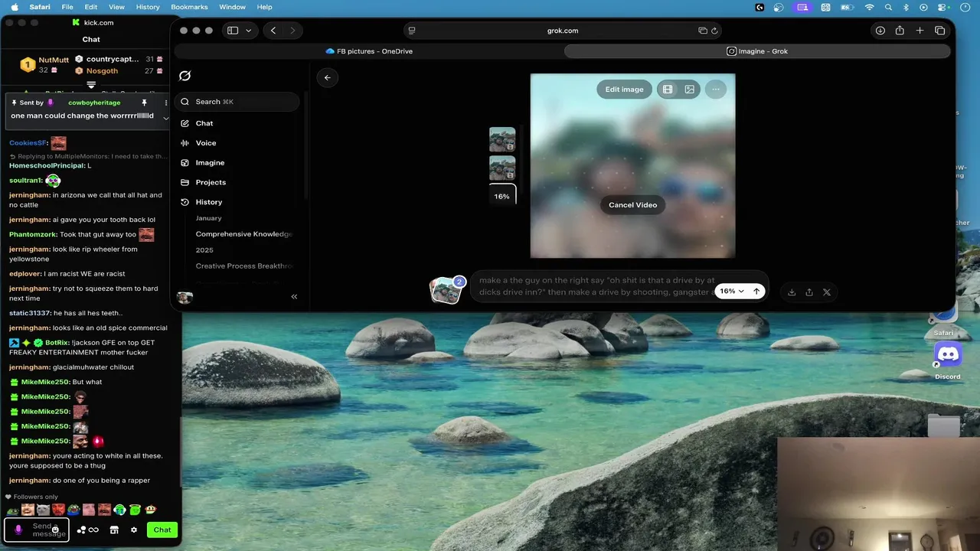Select first image thumbnail beside preview
This screenshot has height=551, width=980.
point(502,139)
